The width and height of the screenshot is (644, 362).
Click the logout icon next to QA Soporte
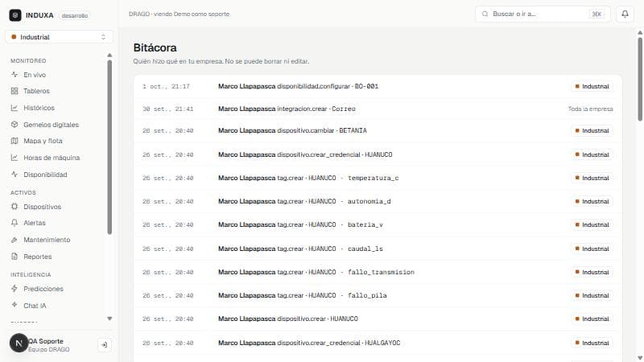[x=105, y=345]
